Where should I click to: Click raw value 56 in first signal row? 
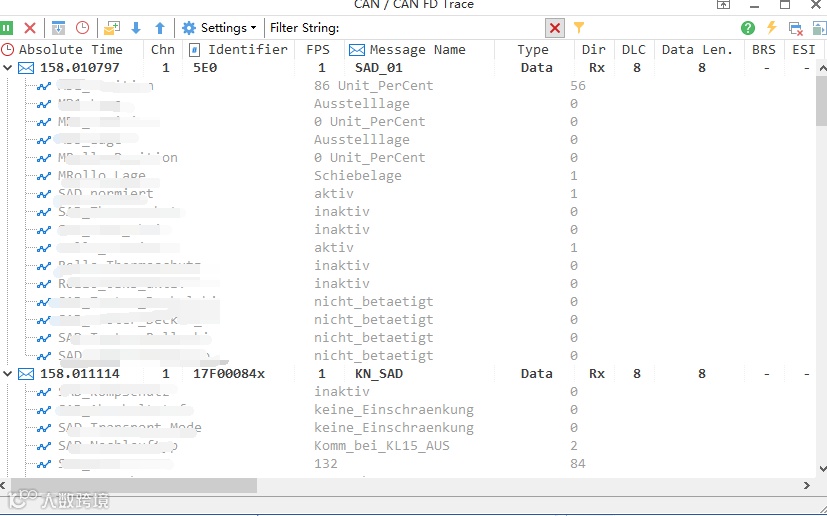(x=578, y=85)
